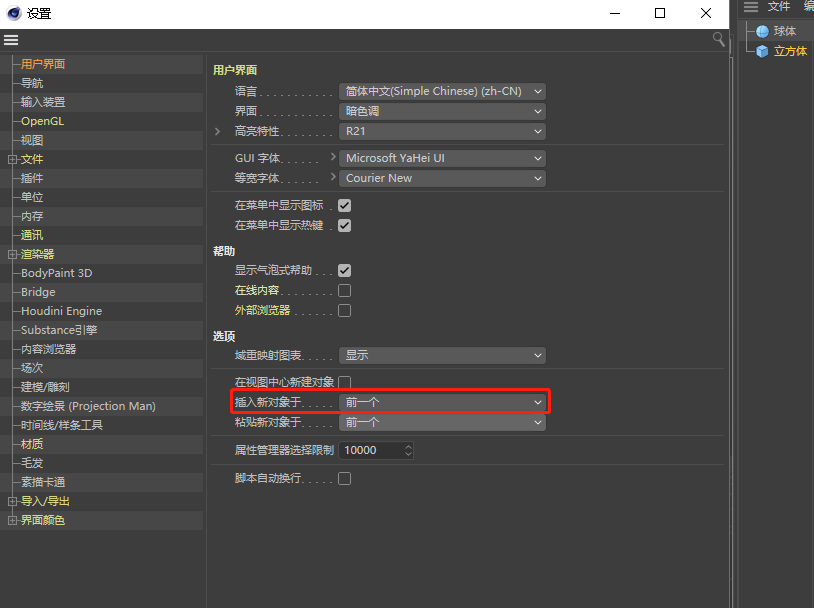814x608 pixels.
Task: Select BodyPaint 3D in the tree
Action: pos(57,273)
